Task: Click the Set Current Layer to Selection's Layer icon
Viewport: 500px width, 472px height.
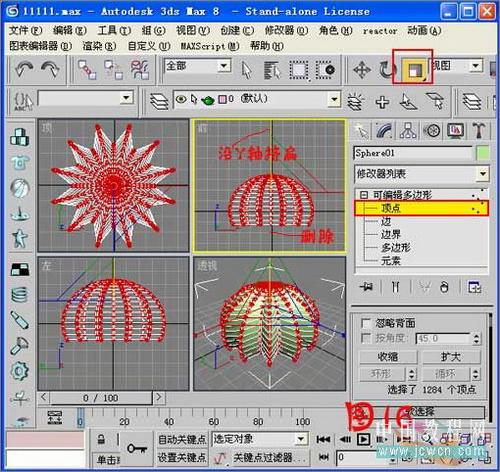Action: point(435,101)
